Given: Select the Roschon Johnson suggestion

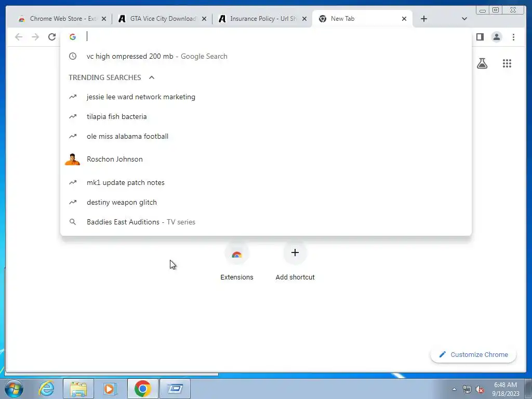Looking at the screenshot, I should (x=265, y=159).
